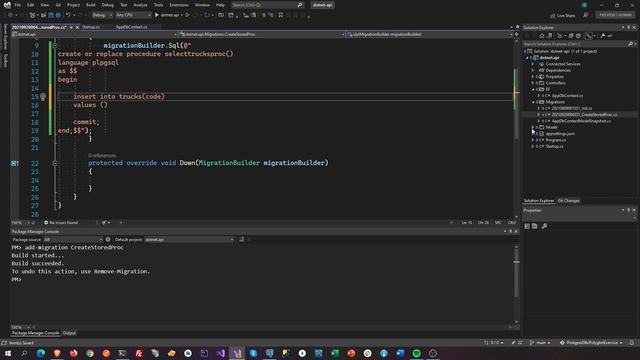Collapse the Down method fold marker at line 22
Screen dimensions: 640x360
point(55,163)
